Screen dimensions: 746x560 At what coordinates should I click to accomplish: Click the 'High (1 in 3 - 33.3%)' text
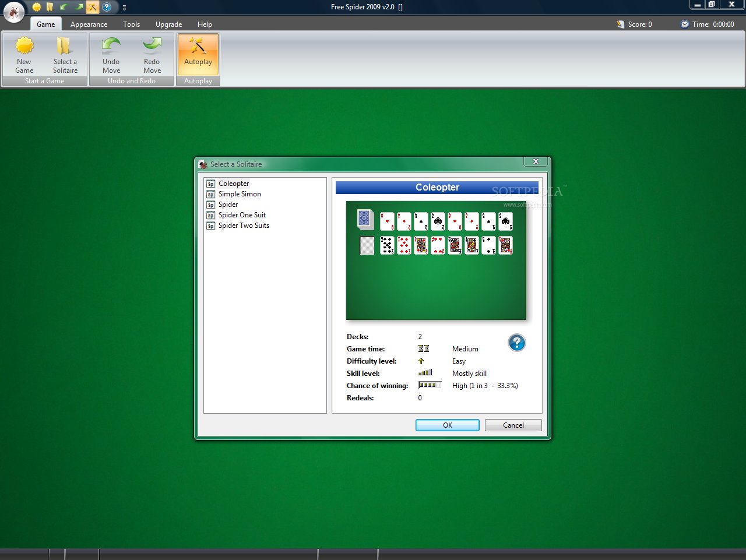(x=485, y=386)
